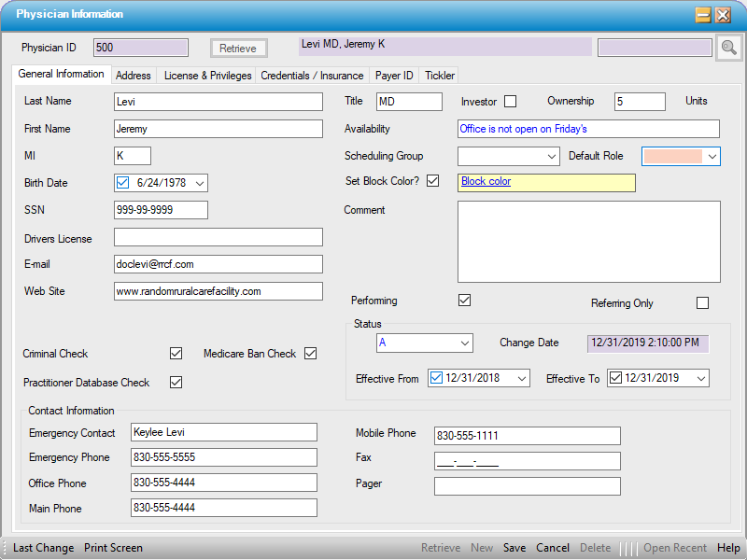Click the Retrieve button beside Physician ID
This screenshot has width=747, height=560.
[238, 49]
